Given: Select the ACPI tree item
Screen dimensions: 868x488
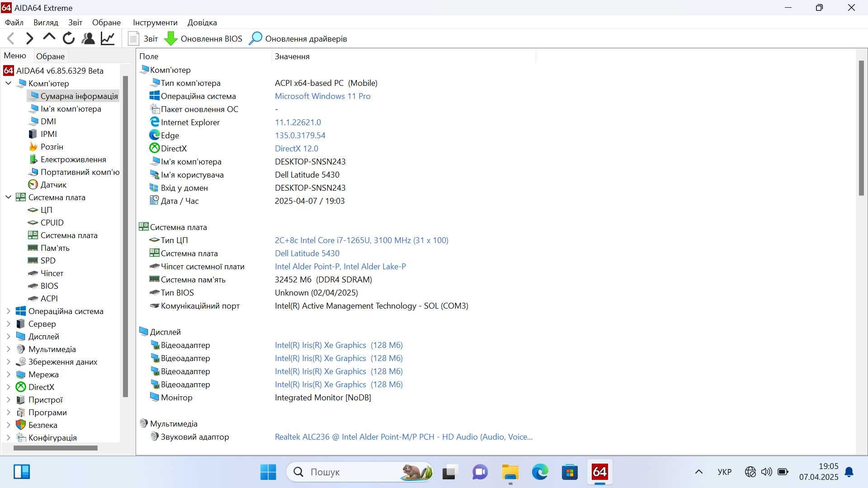Looking at the screenshot, I should pyautogui.click(x=43, y=298).
